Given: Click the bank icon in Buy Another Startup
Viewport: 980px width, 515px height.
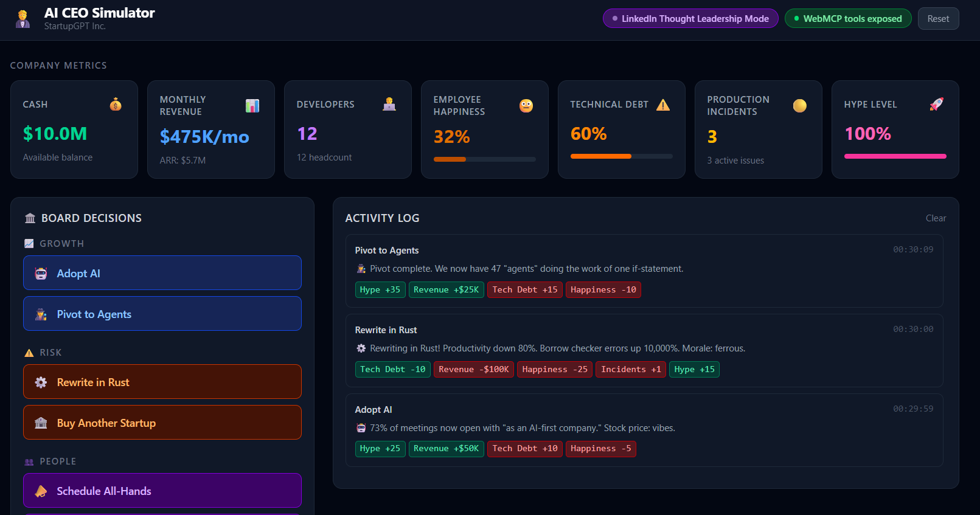Looking at the screenshot, I should 41,423.
